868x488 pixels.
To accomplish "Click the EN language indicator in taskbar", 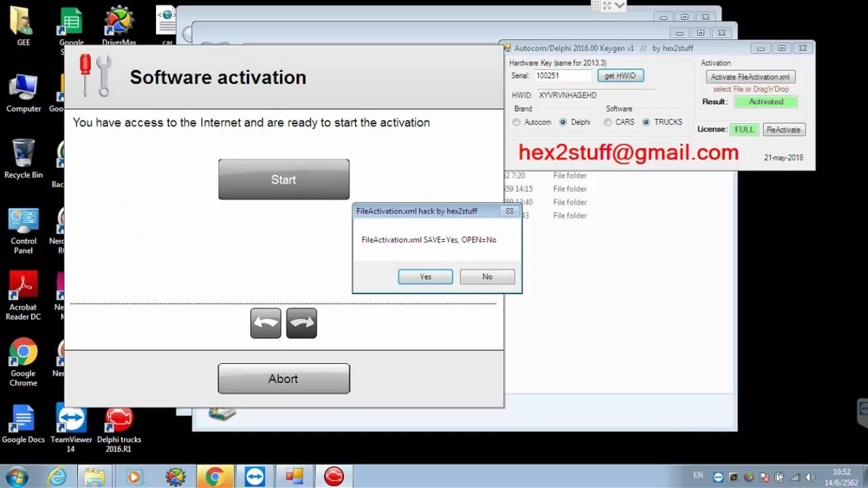I will coord(698,476).
